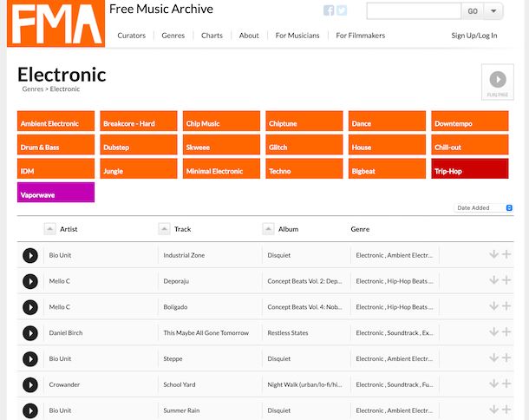Download Steppe via arrow icon
The image size is (529, 420).
[493, 358]
